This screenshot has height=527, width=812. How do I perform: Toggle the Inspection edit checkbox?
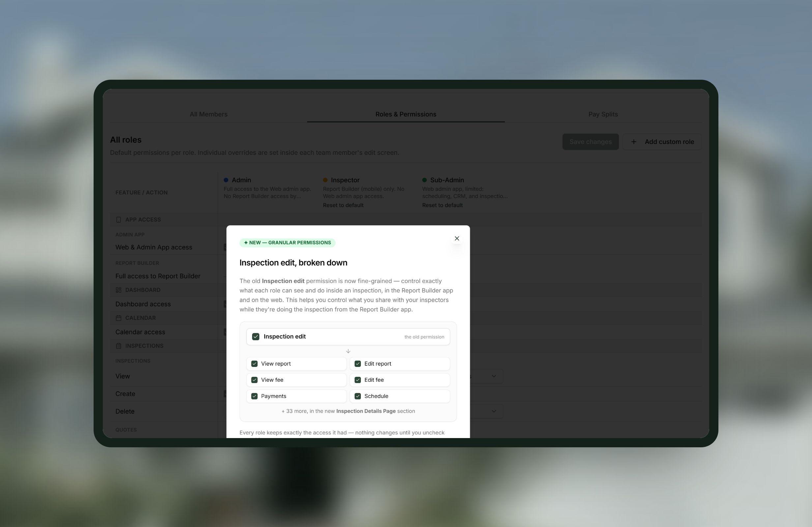pos(255,337)
